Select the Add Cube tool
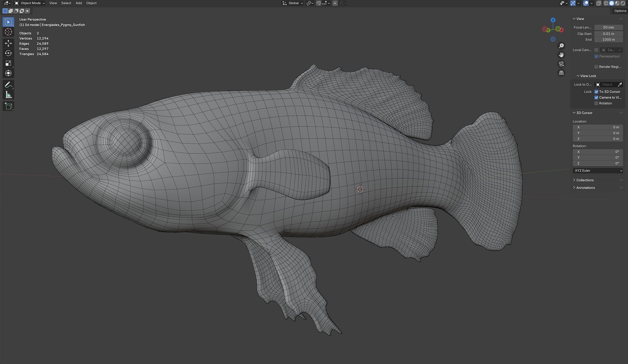The image size is (628, 364). click(8, 106)
